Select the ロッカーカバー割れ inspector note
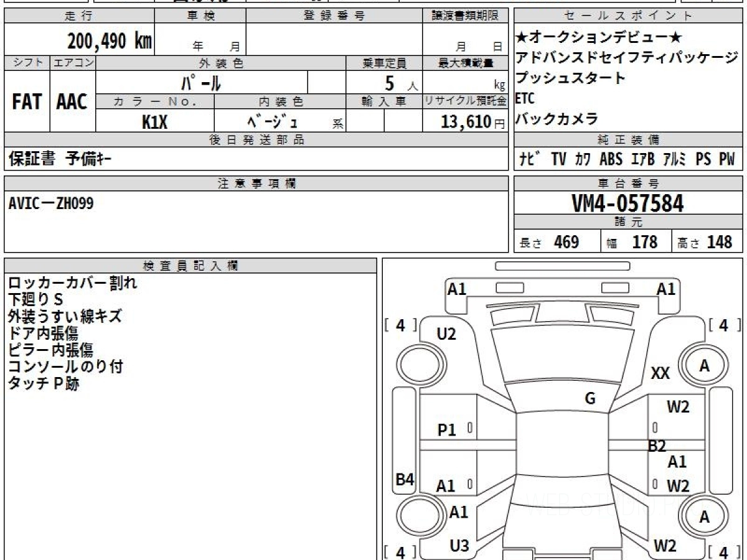Image resolution: width=747 pixels, height=560 pixels. coord(73,283)
